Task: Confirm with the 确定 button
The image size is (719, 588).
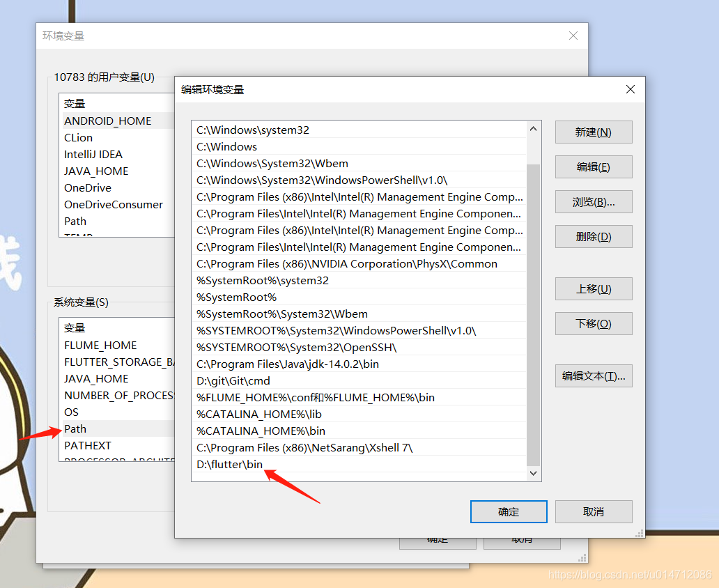Action: 509,511
